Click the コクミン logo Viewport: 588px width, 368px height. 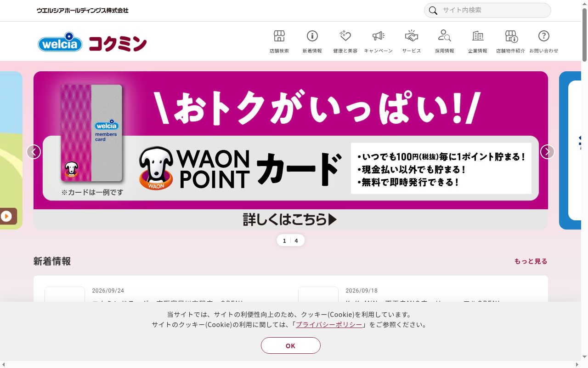(118, 44)
